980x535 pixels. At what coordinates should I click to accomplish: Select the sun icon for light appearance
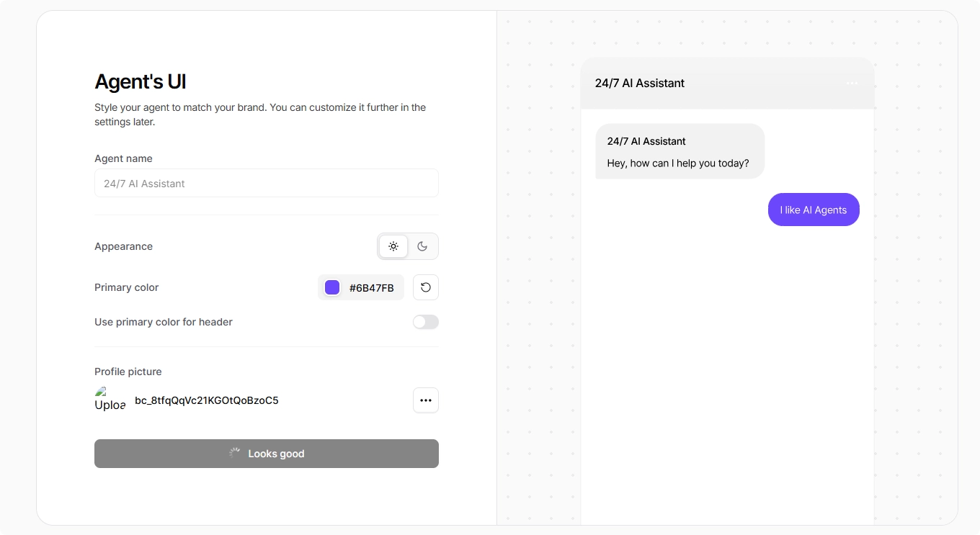(x=393, y=246)
